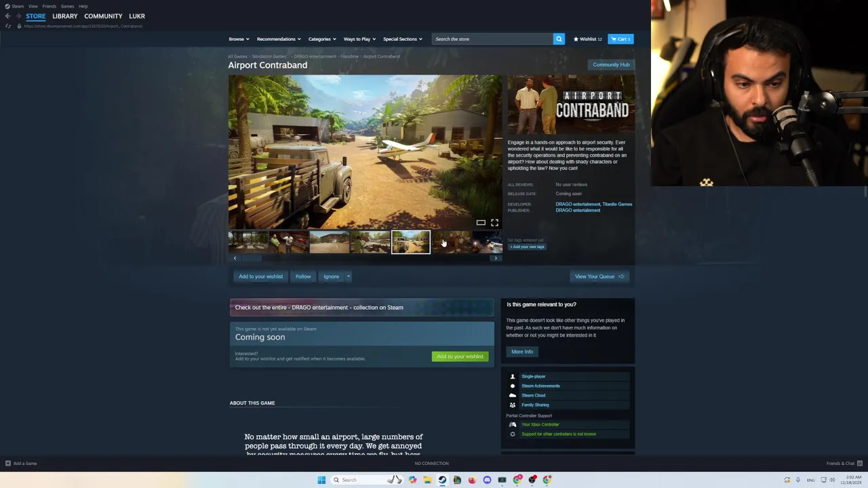Switch to Steam in the taskbar
This screenshot has height=488, width=868.
[442, 480]
